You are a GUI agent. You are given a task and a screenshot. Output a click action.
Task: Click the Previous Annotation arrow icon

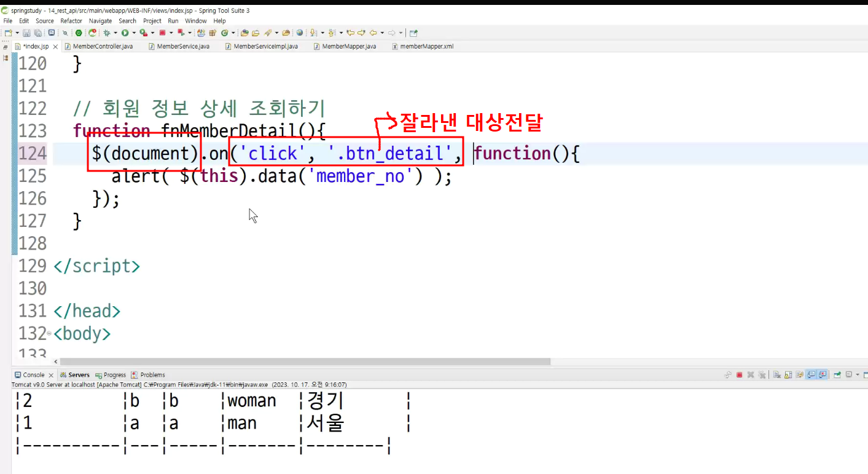tap(332, 33)
